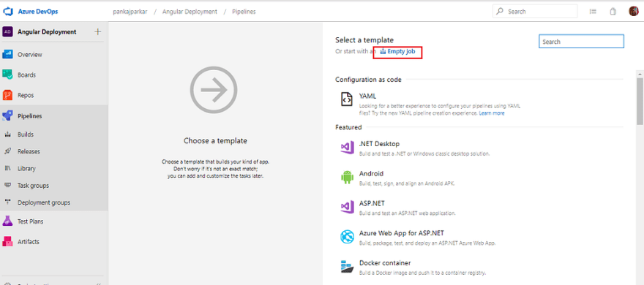Click the Task groups icon

7,186
